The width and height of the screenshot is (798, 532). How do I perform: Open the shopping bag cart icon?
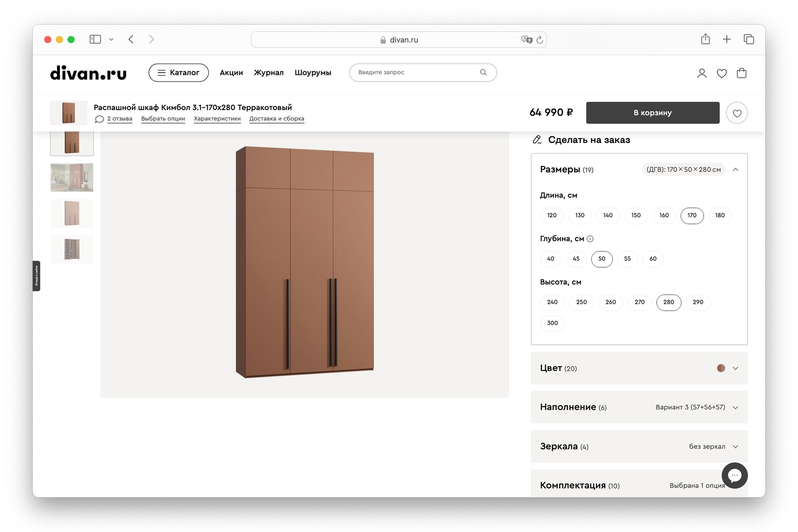[x=741, y=73]
